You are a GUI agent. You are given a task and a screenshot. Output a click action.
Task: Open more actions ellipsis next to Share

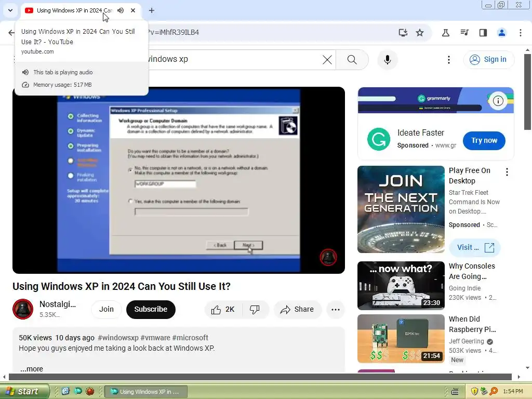tap(336, 310)
